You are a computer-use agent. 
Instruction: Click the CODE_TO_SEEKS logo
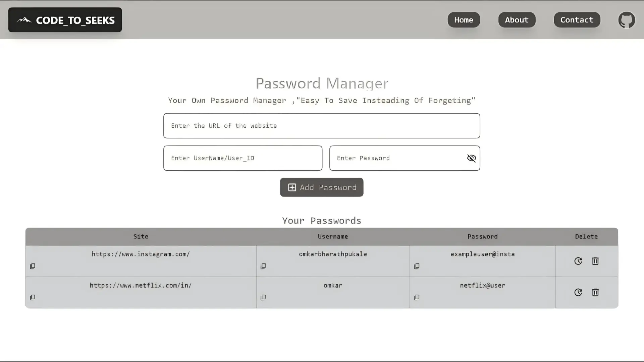[x=65, y=20]
